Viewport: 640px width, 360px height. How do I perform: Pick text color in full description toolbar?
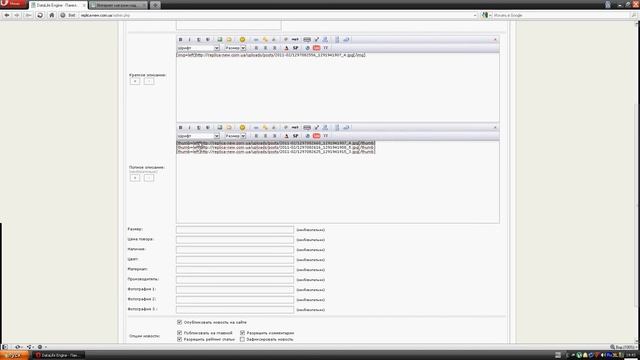[x=286, y=136]
